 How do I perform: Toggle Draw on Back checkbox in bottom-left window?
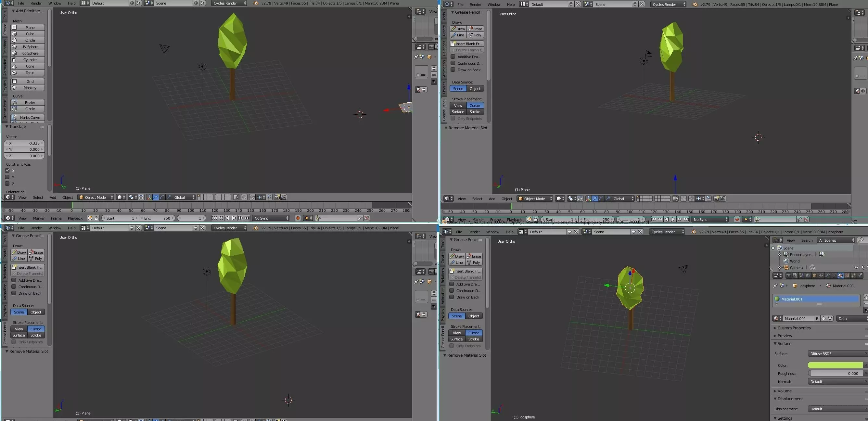(14, 293)
